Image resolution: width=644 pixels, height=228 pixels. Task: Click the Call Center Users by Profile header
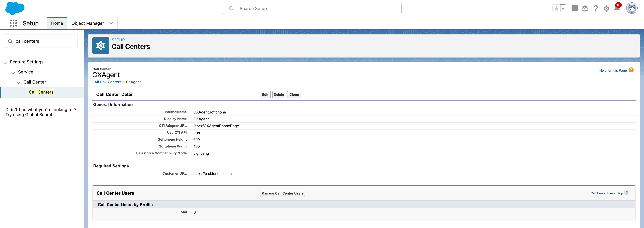pyautogui.click(x=125, y=205)
